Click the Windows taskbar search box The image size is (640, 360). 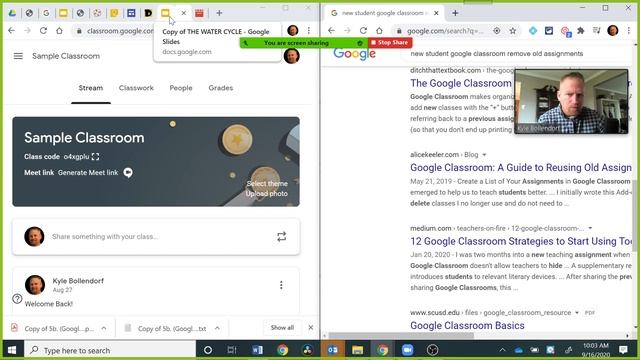[110, 350]
